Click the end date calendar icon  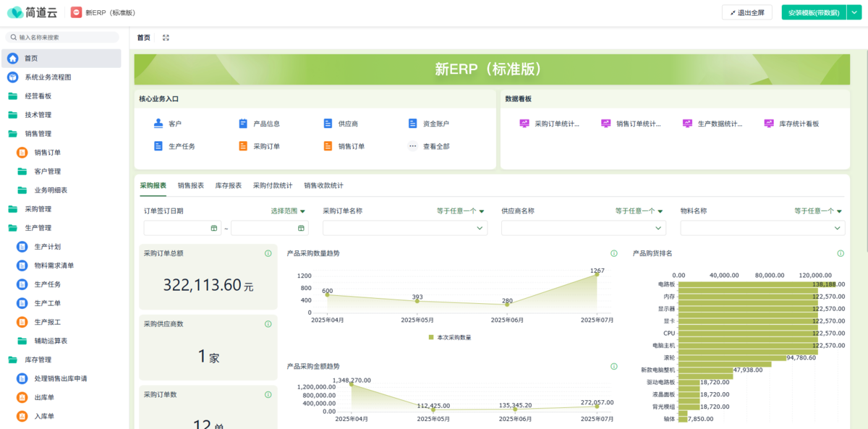click(301, 228)
